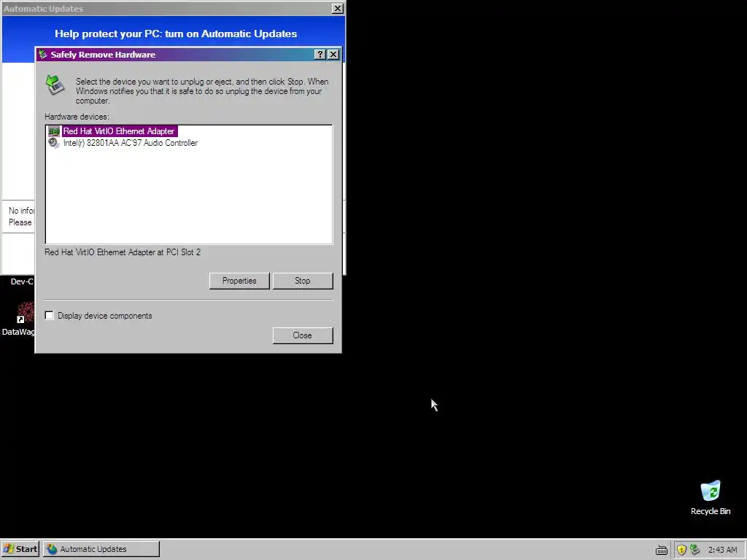Viewport: 747px width, 560px height.
Task: Stop the selected hardware device
Action: [x=303, y=281]
